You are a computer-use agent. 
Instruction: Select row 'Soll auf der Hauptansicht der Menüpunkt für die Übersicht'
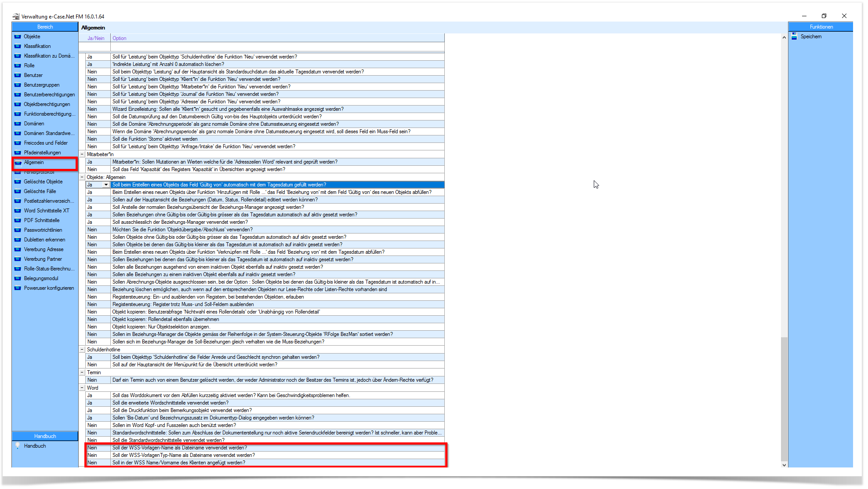tap(265, 365)
